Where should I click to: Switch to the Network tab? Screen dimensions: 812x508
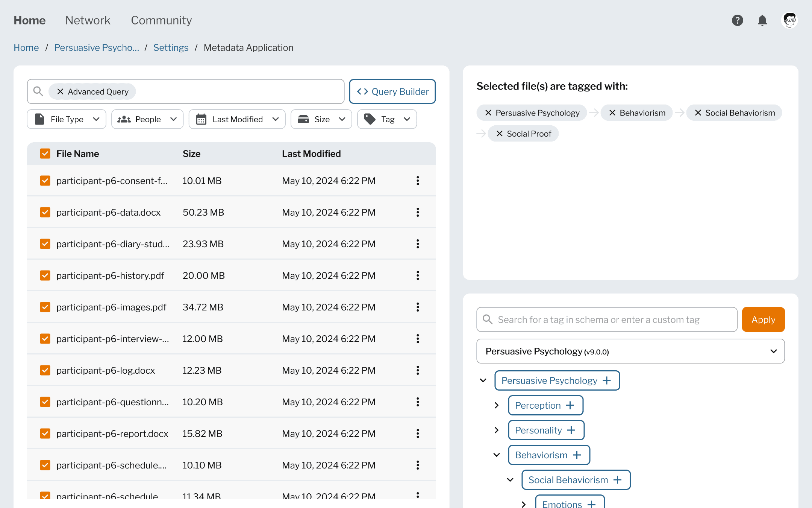click(88, 20)
